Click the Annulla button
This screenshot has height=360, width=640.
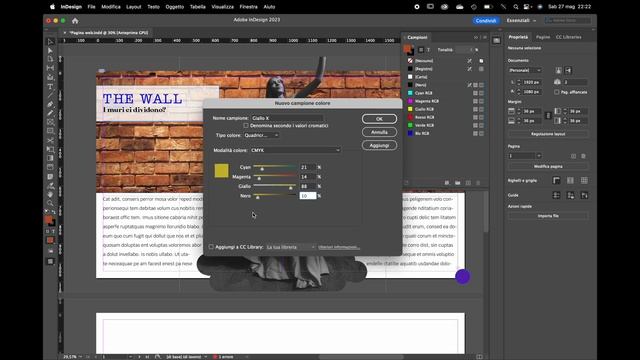coord(379,132)
